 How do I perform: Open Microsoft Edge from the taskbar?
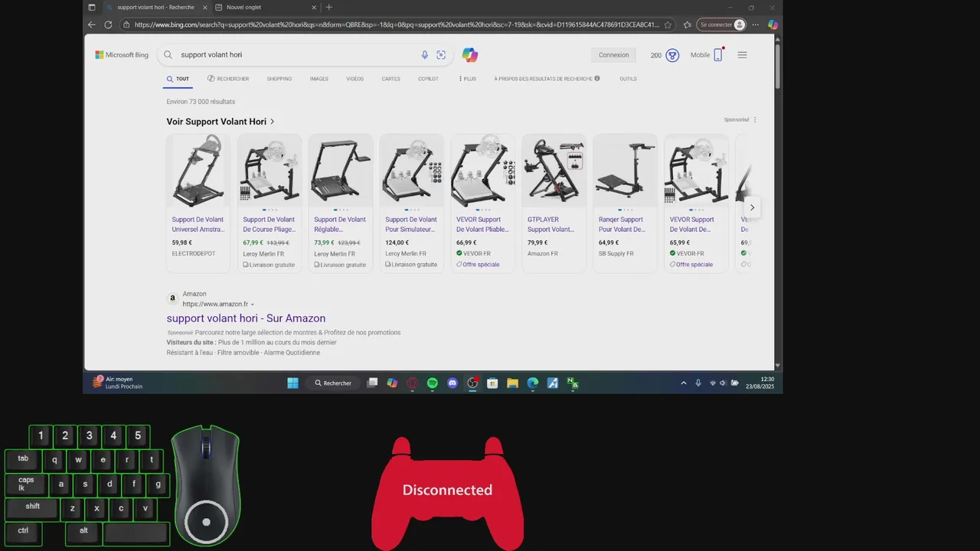[x=533, y=383]
